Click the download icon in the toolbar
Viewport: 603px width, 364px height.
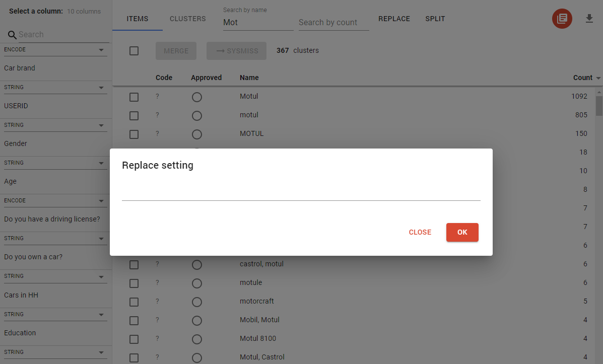(589, 19)
